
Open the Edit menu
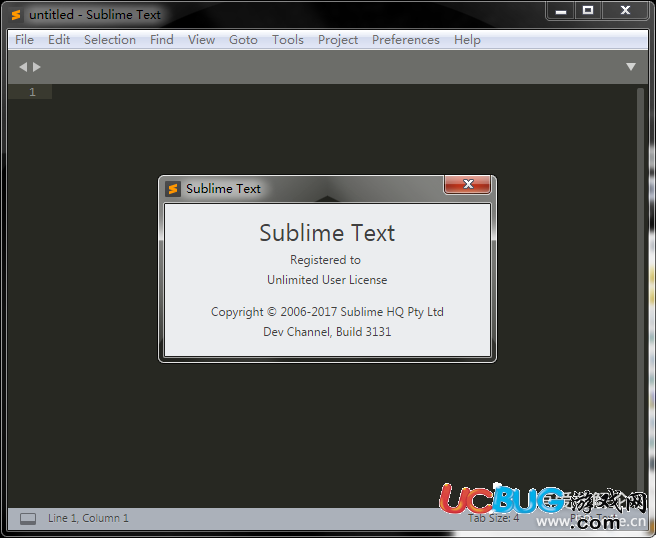click(59, 40)
